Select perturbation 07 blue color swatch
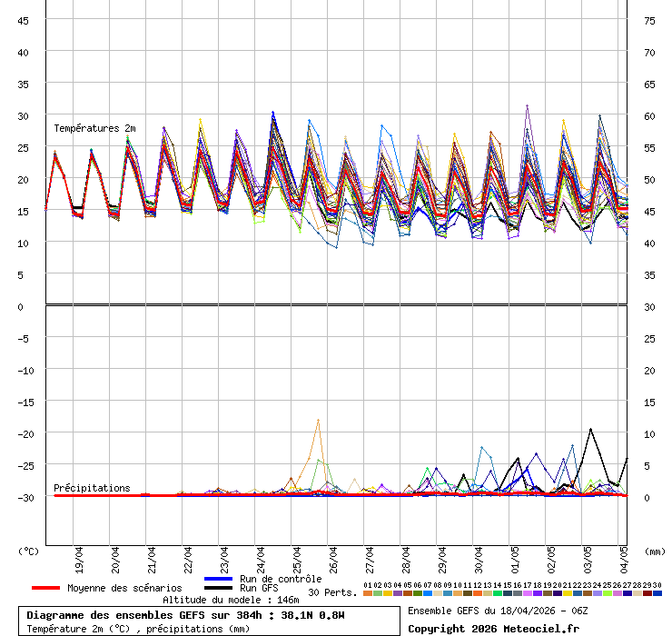 pyautogui.click(x=428, y=593)
